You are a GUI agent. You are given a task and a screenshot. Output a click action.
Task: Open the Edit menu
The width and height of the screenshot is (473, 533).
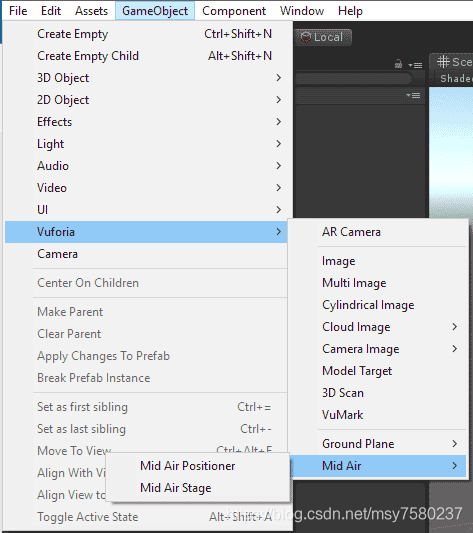point(51,11)
